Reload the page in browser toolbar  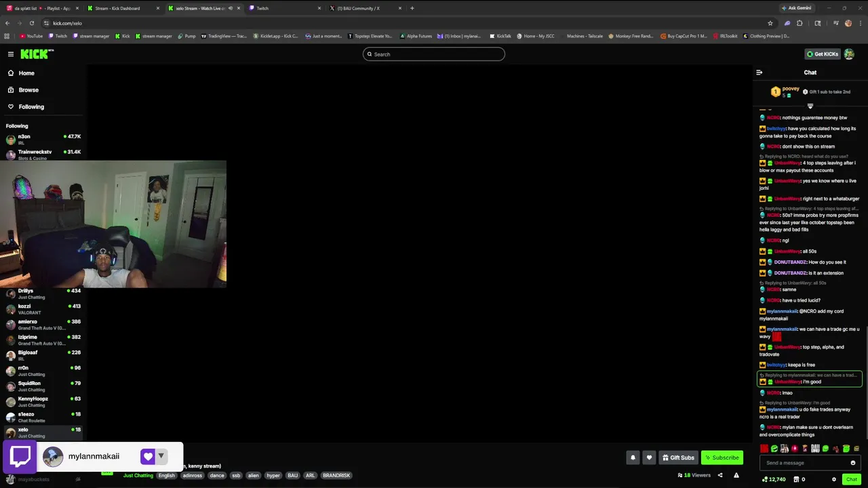click(x=31, y=23)
